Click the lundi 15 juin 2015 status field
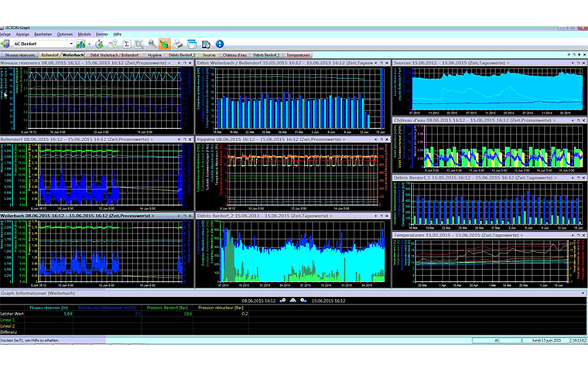The image size is (588, 371). coord(545,340)
